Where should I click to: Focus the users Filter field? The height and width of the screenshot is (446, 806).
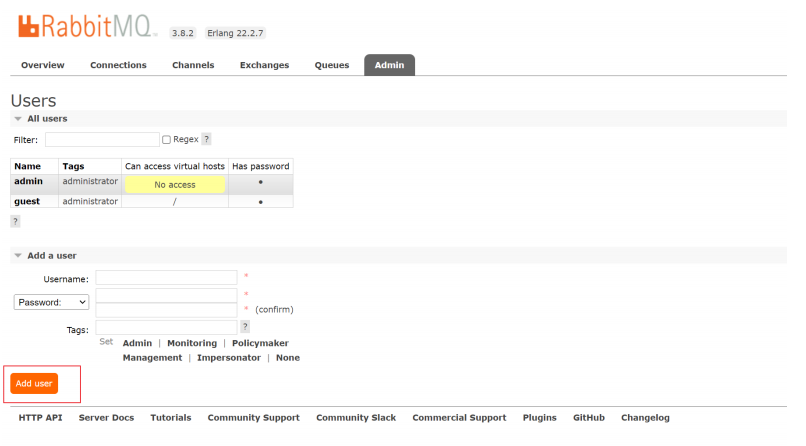click(x=102, y=139)
